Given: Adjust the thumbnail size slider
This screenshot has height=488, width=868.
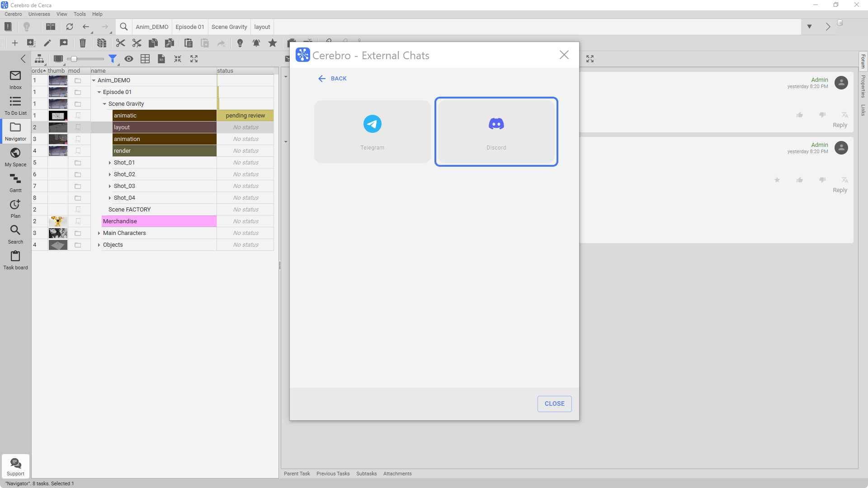Looking at the screenshot, I should (74, 59).
